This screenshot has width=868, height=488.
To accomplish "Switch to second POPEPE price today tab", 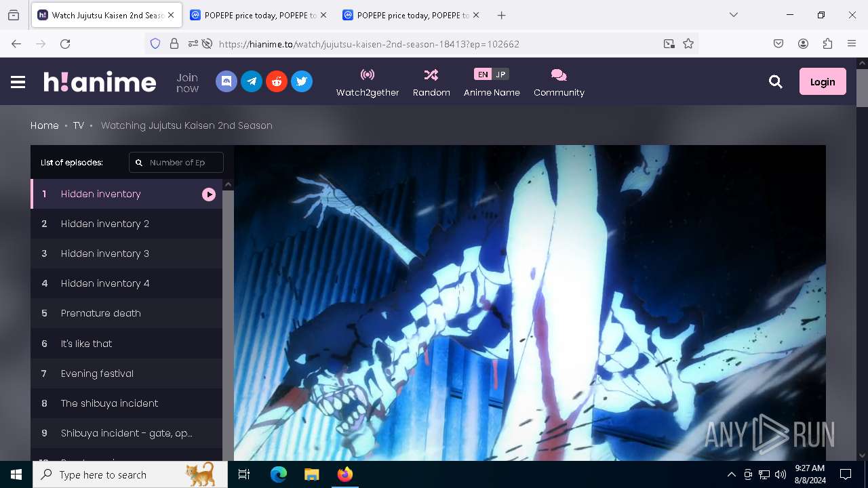I will (410, 15).
